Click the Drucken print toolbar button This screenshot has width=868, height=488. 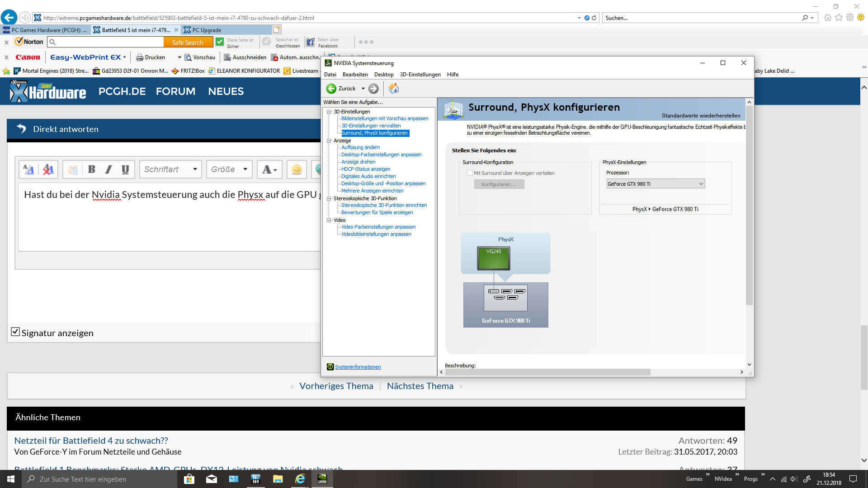(x=151, y=57)
